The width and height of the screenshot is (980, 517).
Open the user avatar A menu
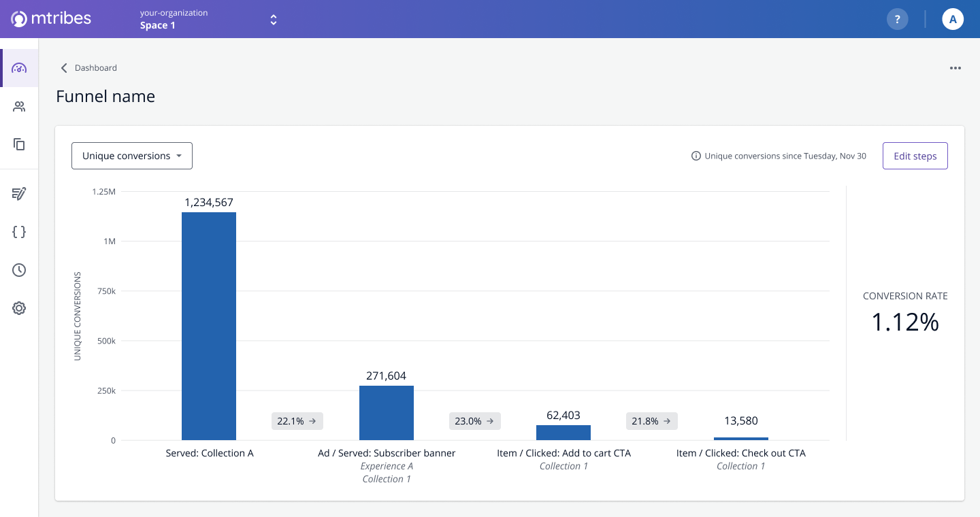point(953,19)
